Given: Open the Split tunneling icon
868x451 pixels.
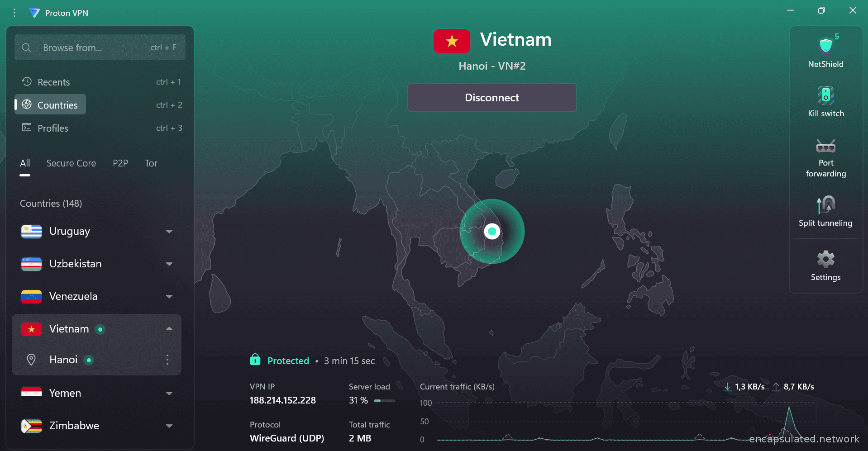Looking at the screenshot, I should [x=825, y=204].
